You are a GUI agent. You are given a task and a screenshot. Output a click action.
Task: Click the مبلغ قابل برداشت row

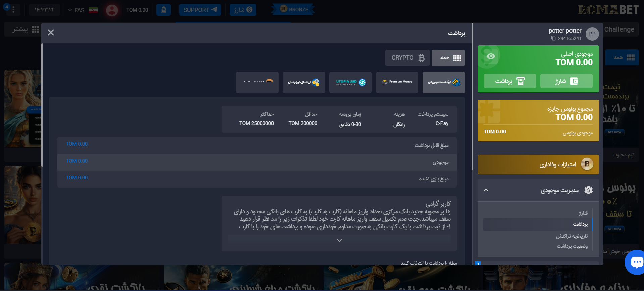click(257, 145)
